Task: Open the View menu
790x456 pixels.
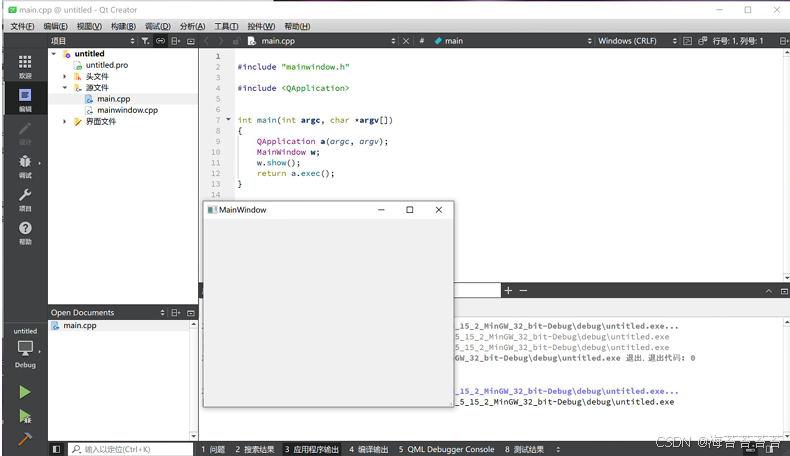Action: click(89, 26)
